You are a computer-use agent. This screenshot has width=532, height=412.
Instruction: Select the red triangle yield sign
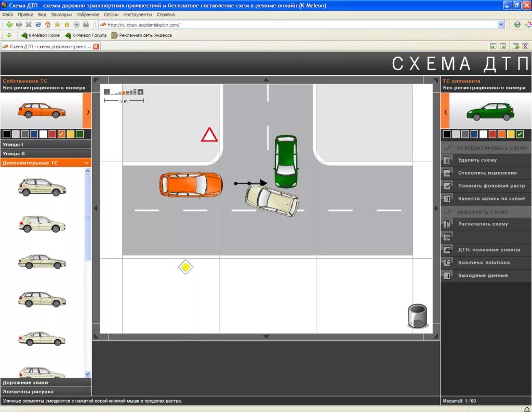(209, 135)
